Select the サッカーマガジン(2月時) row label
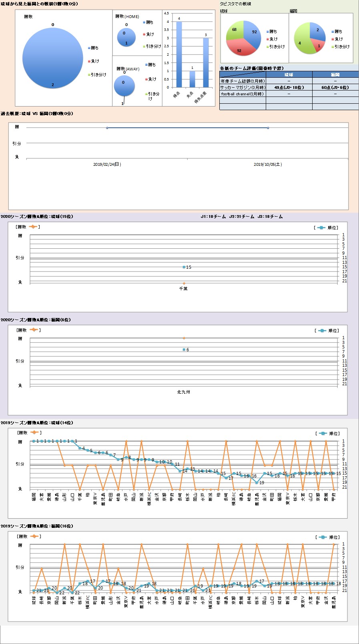Image resolution: width=359 pixels, height=644 pixels. (x=243, y=87)
